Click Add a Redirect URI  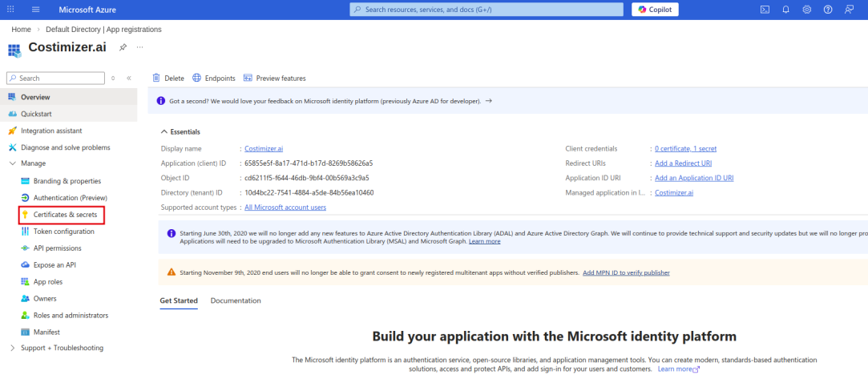683,163
